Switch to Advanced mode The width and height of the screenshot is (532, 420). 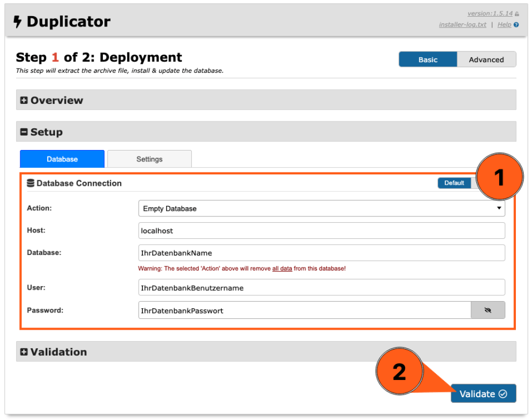[486, 59]
